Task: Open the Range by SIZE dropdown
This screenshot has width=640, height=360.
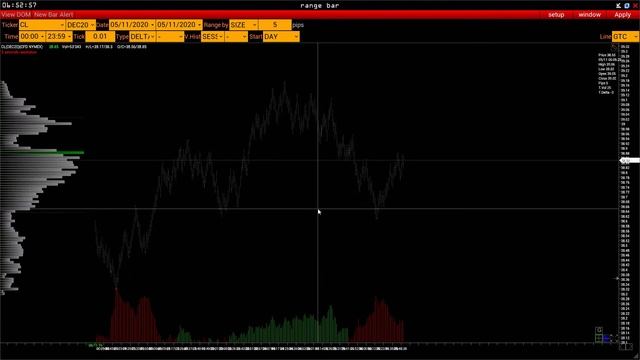Action: (243, 25)
